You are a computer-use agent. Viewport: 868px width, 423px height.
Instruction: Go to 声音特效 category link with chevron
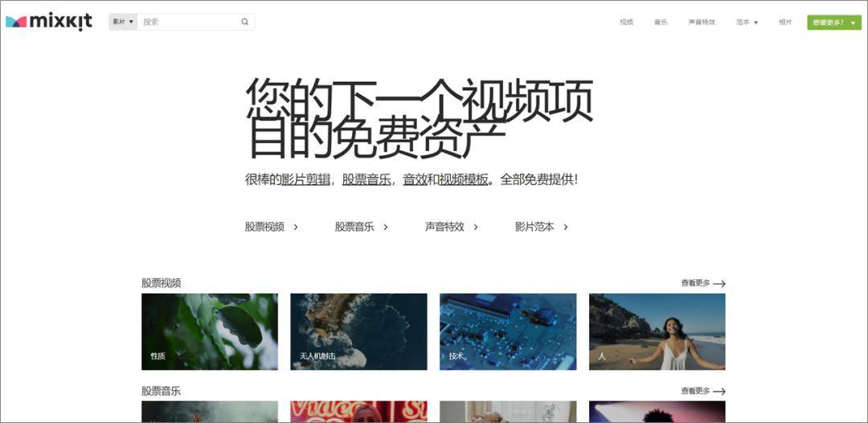[451, 227]
